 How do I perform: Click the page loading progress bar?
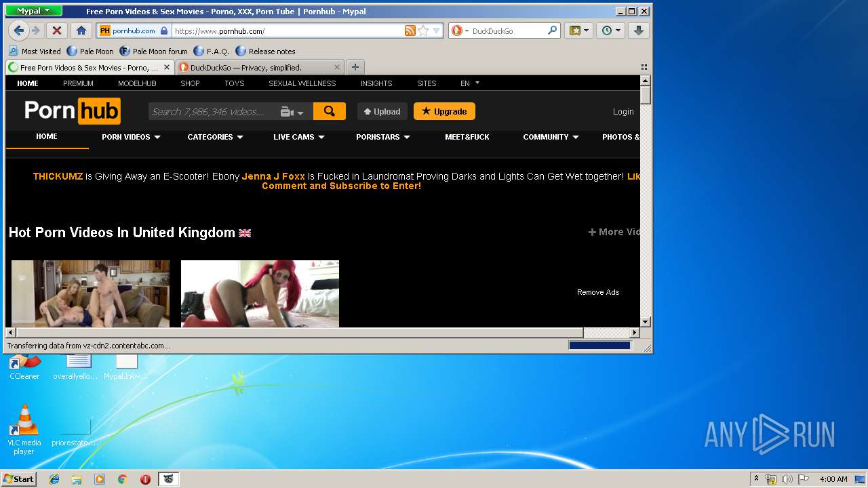click(x=600, y=346)
